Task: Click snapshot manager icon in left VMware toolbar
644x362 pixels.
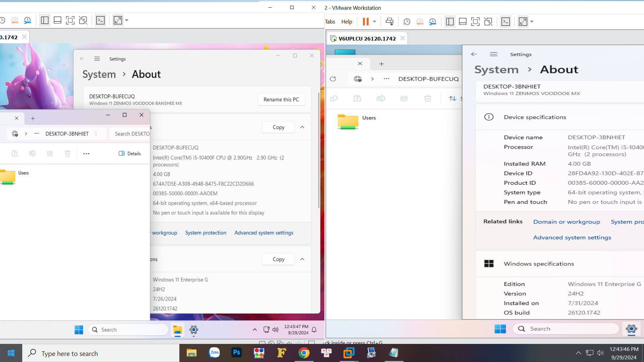Action: tap(27, 20)
